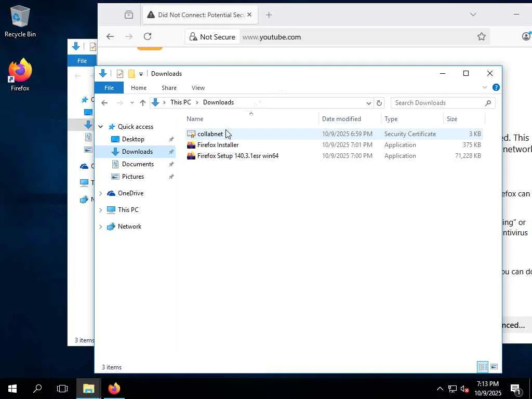Viewport: 532px width, 399px height.
Task: Open recent locations dropdown in Explorer
Action: coord(132,103)
